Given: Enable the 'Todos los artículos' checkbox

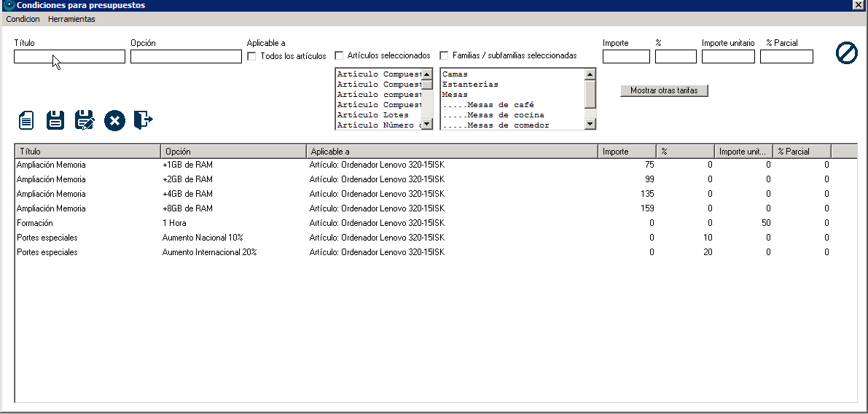Looking at the screenshot, I should [x=252, y=56].
